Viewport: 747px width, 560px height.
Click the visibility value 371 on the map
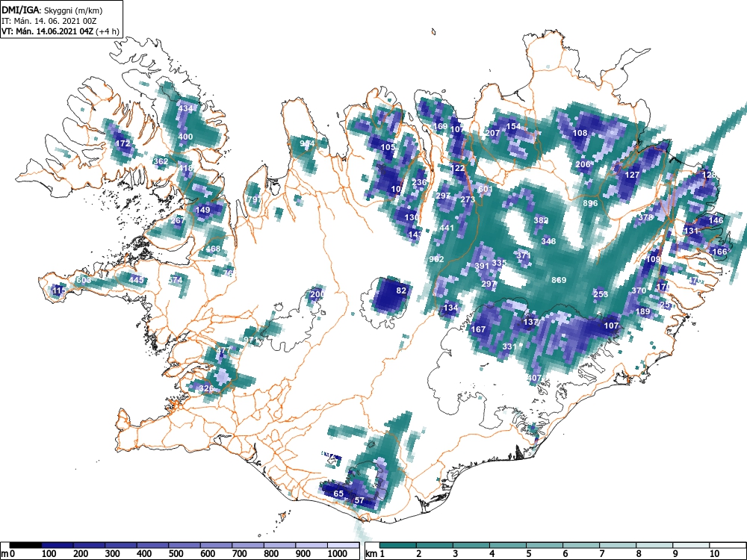[x=524, y=255]
